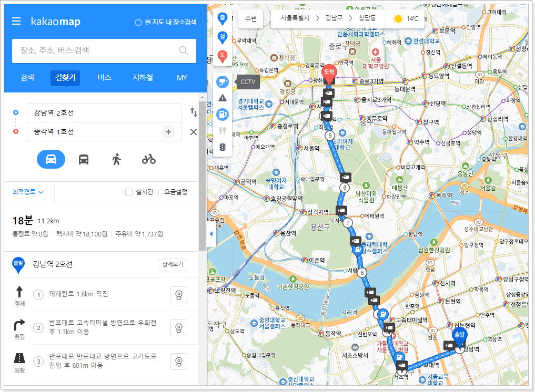Click the kakaomap logo

point(56,22)
